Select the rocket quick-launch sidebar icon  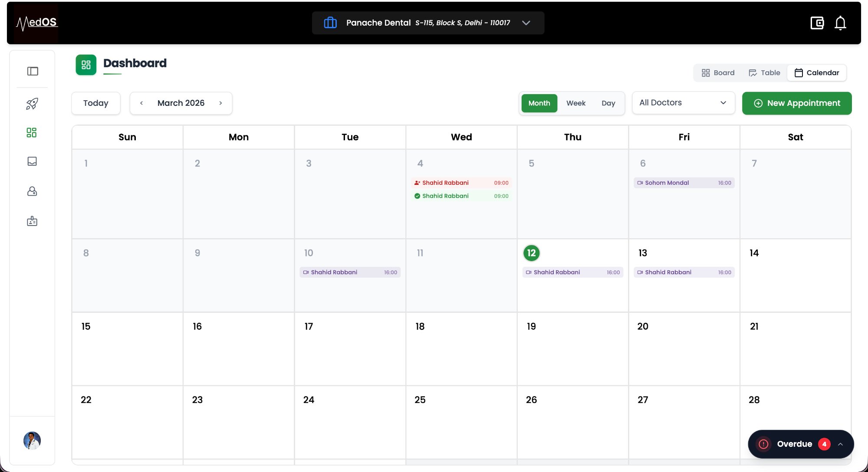32,104
